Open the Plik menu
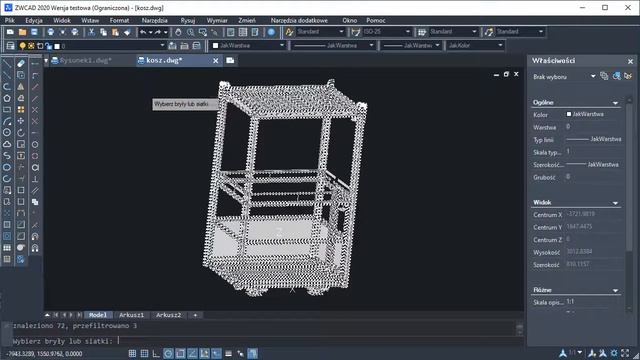The width and height of the screenshot is (640, 360). 10,20
